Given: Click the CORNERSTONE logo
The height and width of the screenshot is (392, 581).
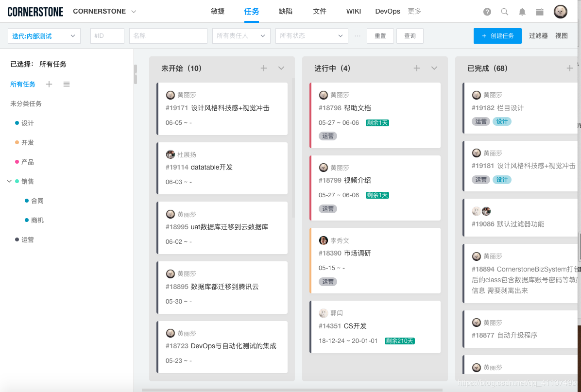Looking at the screenshot, I should pos(35,12).
